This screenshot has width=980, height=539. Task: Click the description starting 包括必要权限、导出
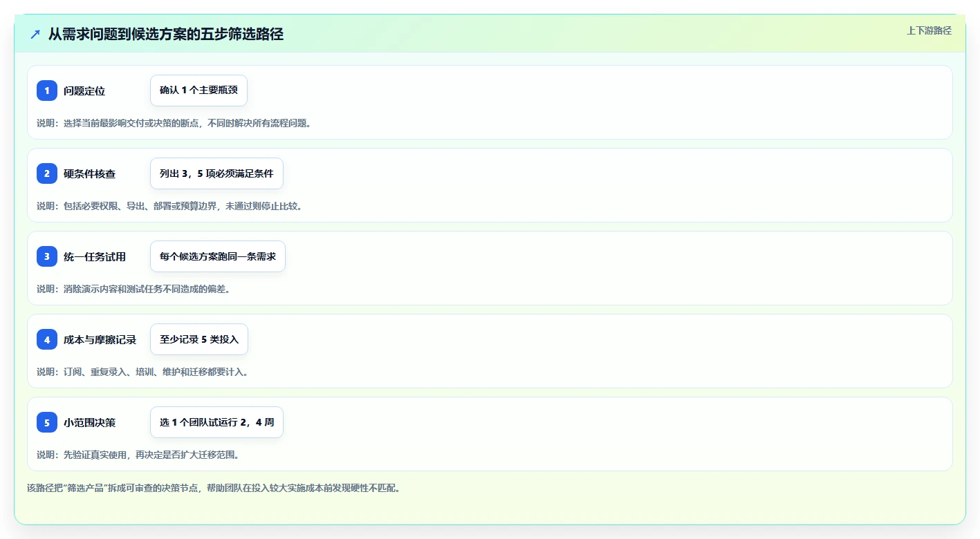pos(169,206)
